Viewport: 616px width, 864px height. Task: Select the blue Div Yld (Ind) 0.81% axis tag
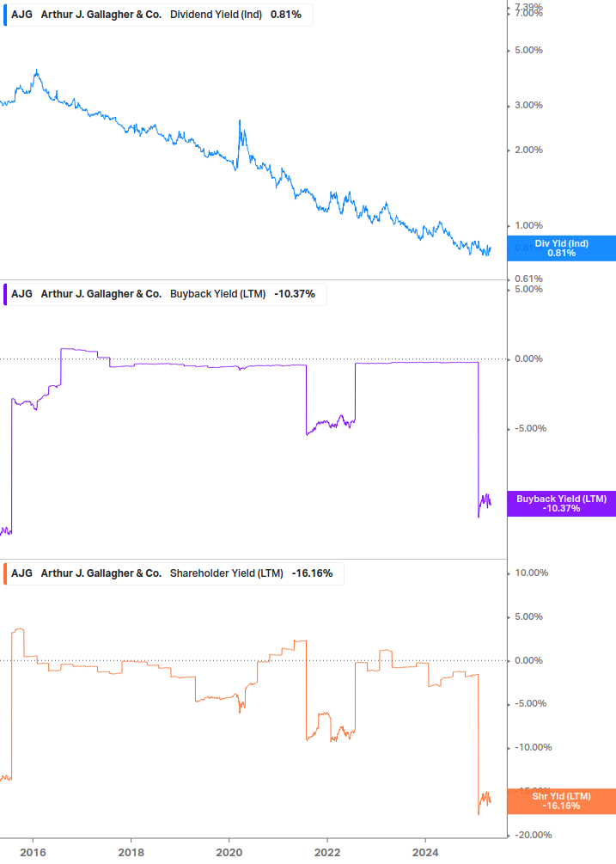(562, 248)
